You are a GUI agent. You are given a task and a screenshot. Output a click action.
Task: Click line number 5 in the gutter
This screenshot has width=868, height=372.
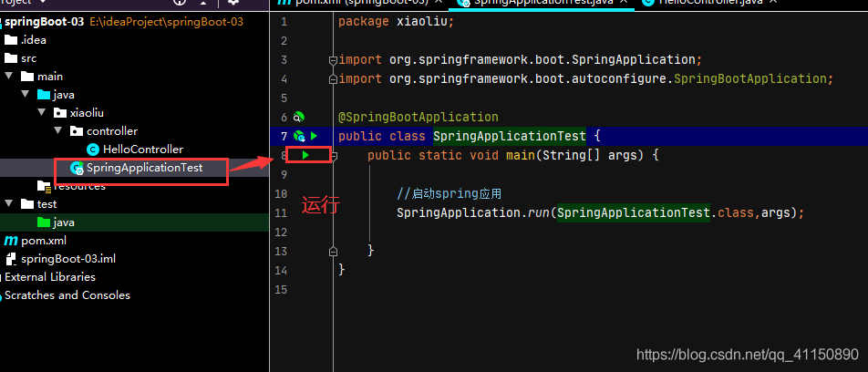click(x=284, y=98)
